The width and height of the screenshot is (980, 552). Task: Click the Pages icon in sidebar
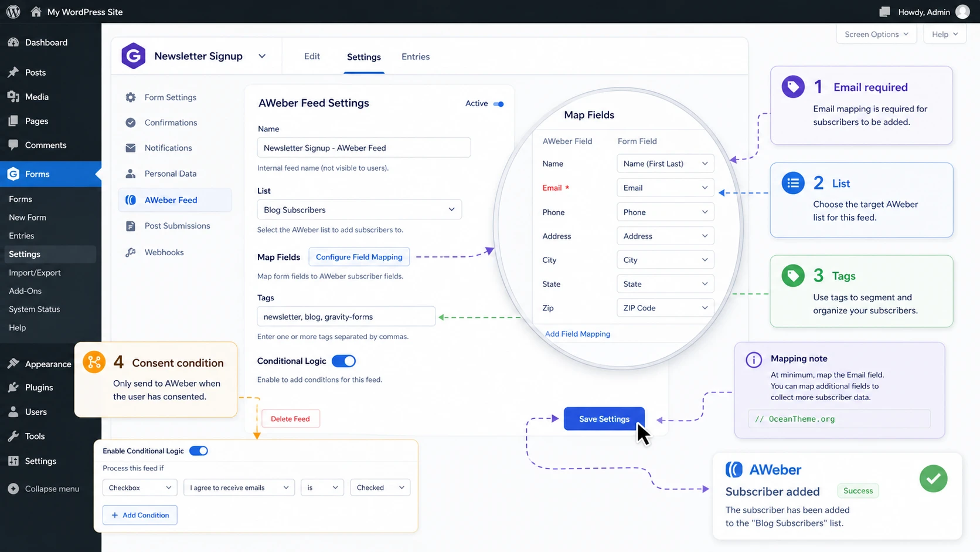[13, 121]
